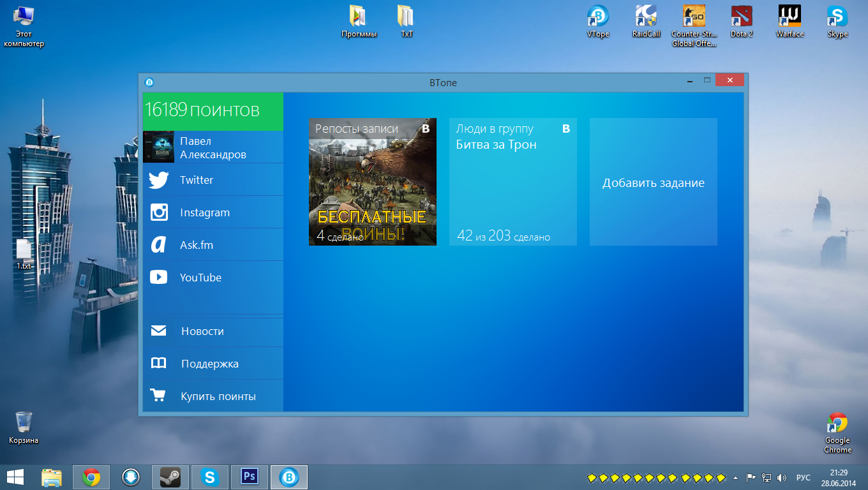This screenshot has height=490, width=868.
Task: Open the Twitter bird icon in sidebar
Action: point(158,180)
